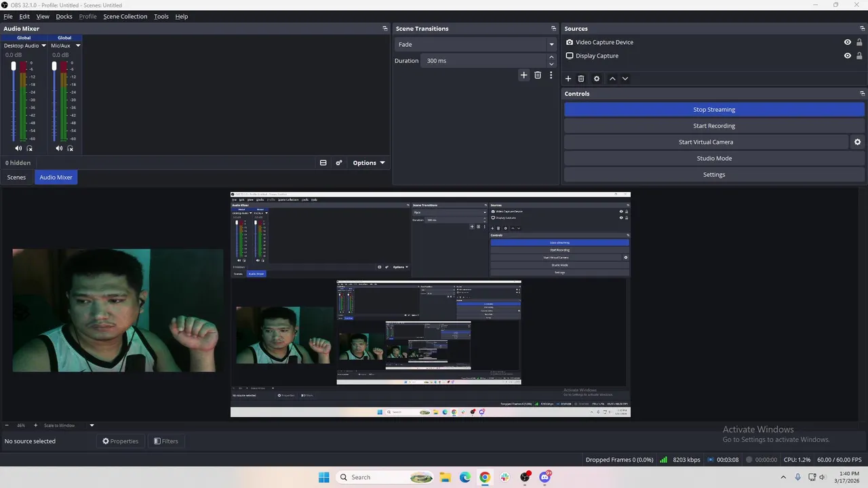Move source up with arrow icon
868x488 pixels.
pyautogui.click(x=612, y=79)
